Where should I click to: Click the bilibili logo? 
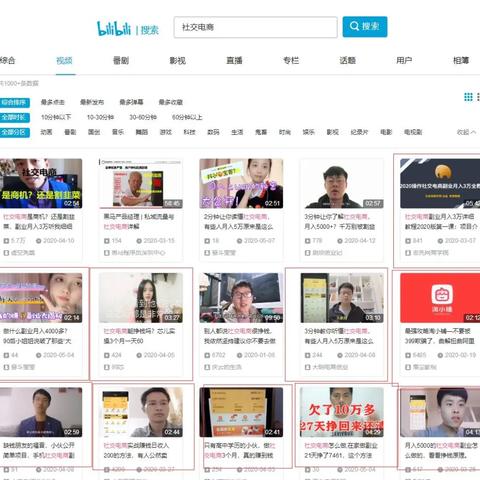click(x=114, y=28)
